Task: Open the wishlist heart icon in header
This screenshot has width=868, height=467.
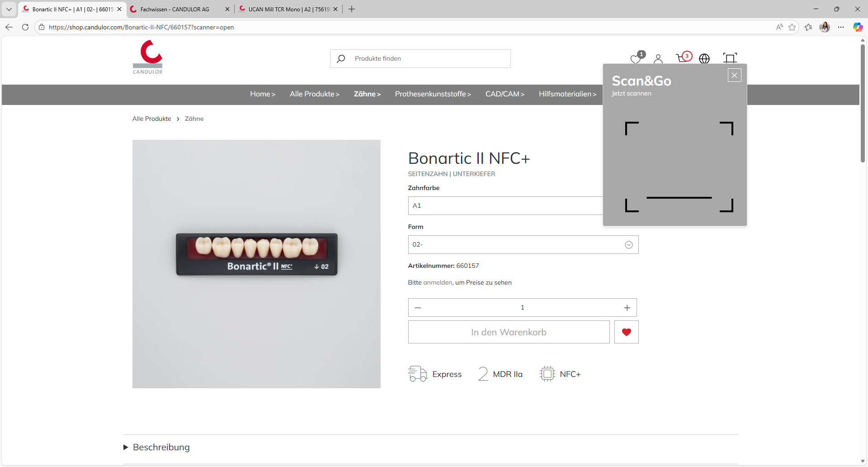Action: [636, 58]
